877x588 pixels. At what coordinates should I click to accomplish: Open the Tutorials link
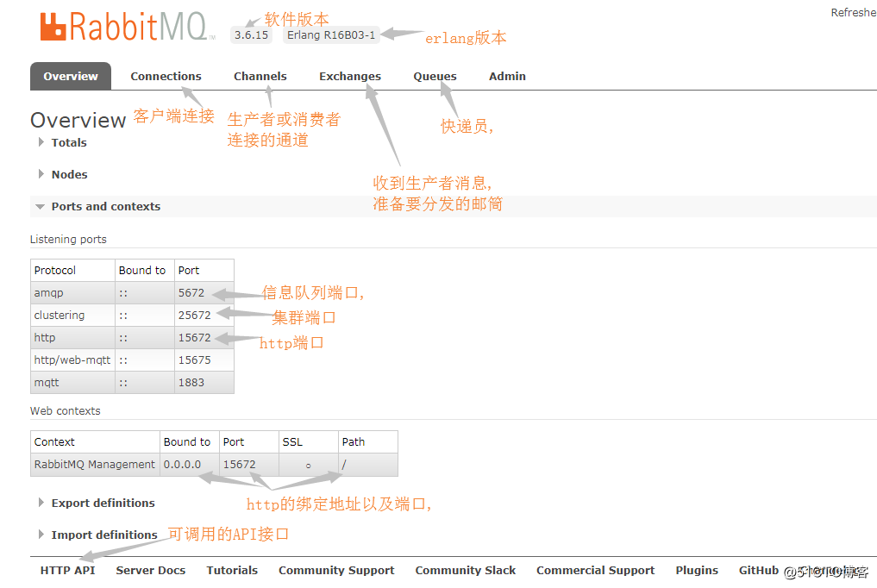(x=232, y=570)
